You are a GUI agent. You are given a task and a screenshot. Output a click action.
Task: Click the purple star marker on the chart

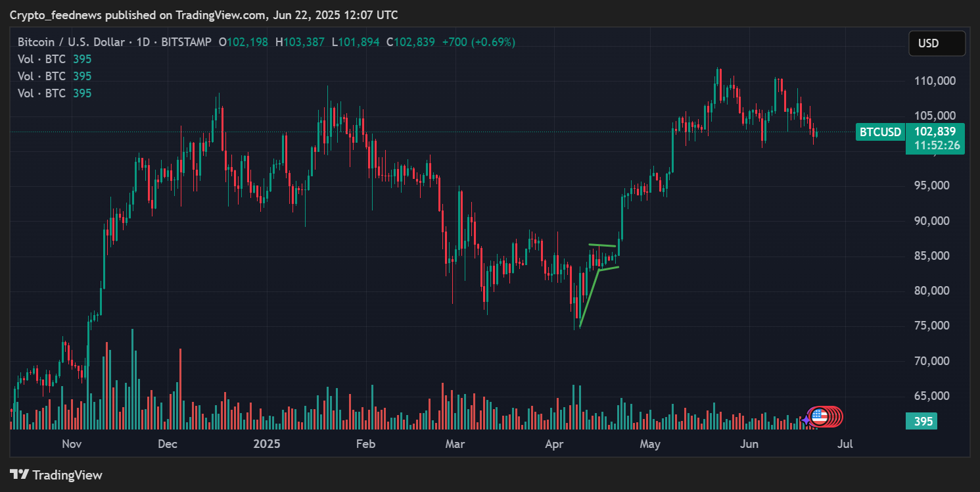point(805,420)
